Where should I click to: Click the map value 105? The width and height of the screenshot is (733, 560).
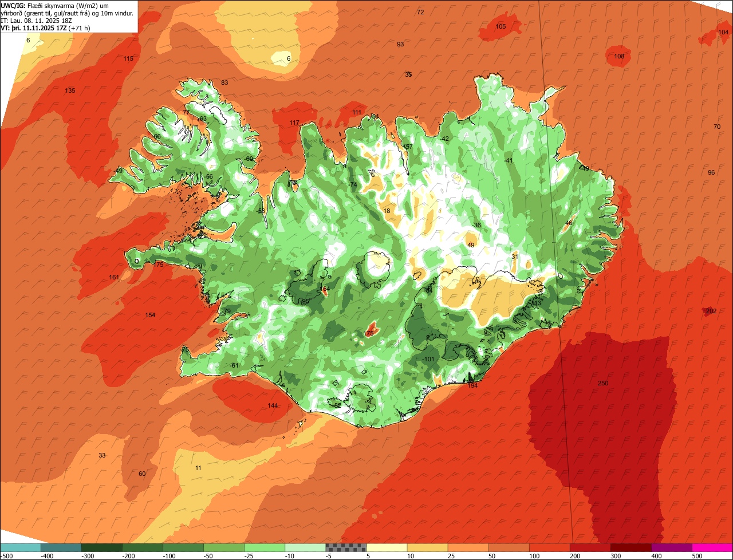(x=501, y=26)
